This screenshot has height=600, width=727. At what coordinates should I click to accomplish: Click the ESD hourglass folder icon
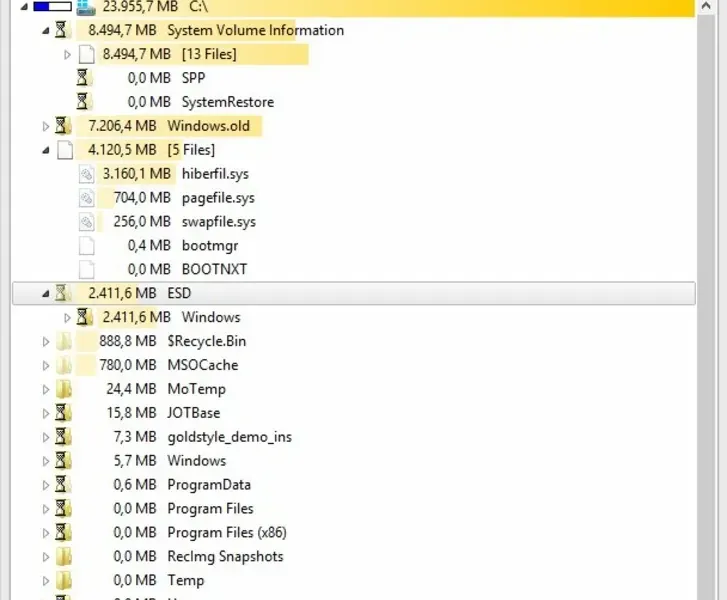coord(62,293)
